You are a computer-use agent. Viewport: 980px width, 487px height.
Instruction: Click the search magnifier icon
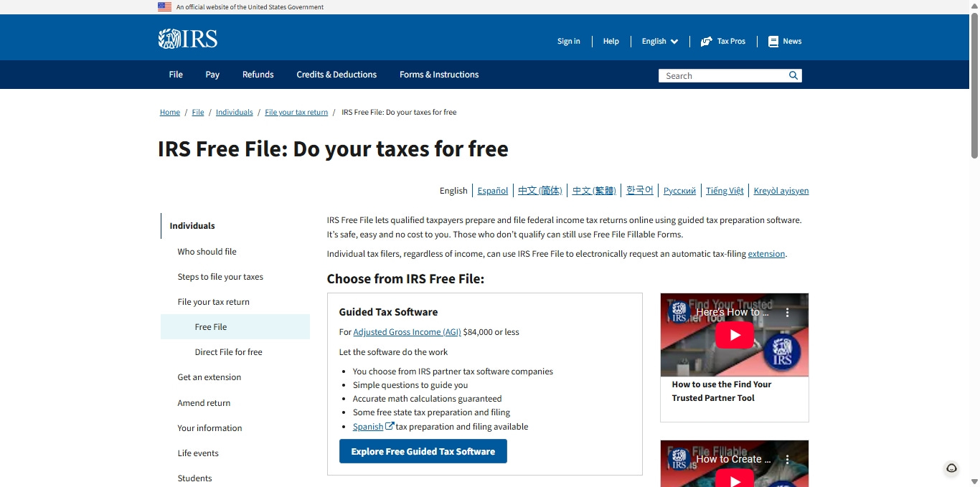coord(793,75)
